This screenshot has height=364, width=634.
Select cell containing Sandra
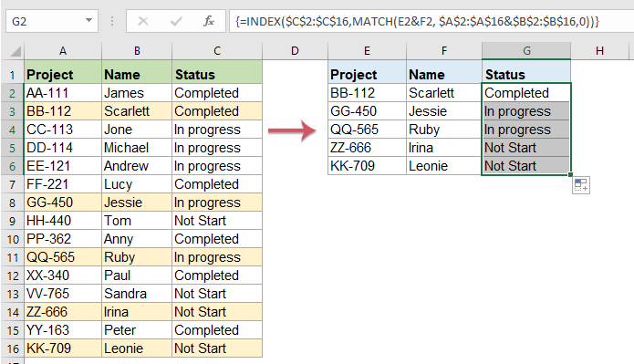pyautogui.click(x=137, y=294)
